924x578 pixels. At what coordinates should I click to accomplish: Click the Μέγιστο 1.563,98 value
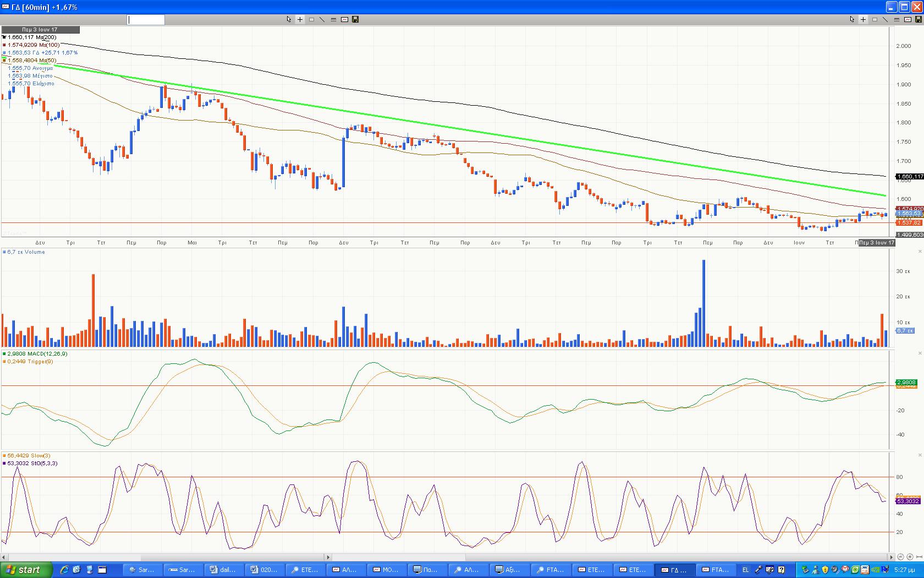[x=30, y=76]
